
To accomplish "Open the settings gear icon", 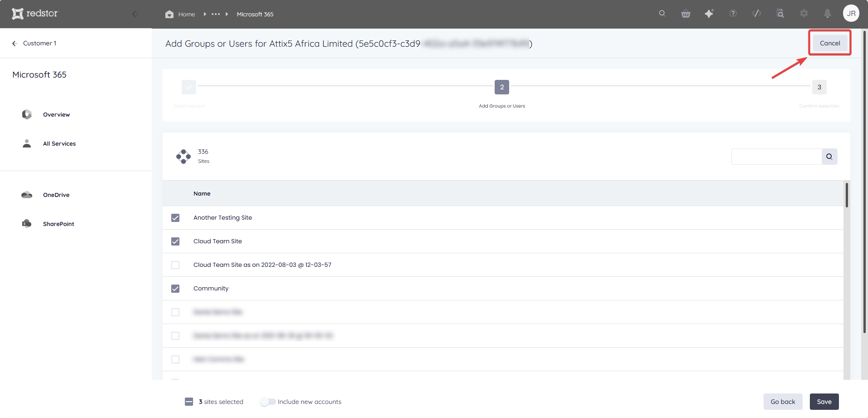I will [x=804, y=13].
